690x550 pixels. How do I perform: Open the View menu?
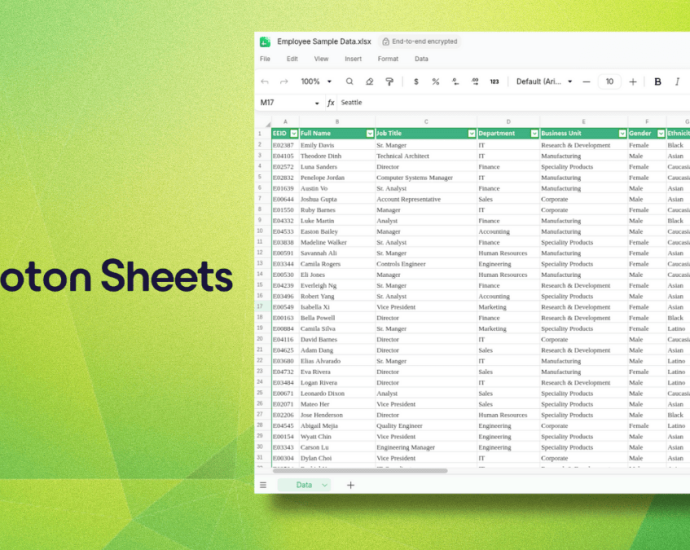321,59
